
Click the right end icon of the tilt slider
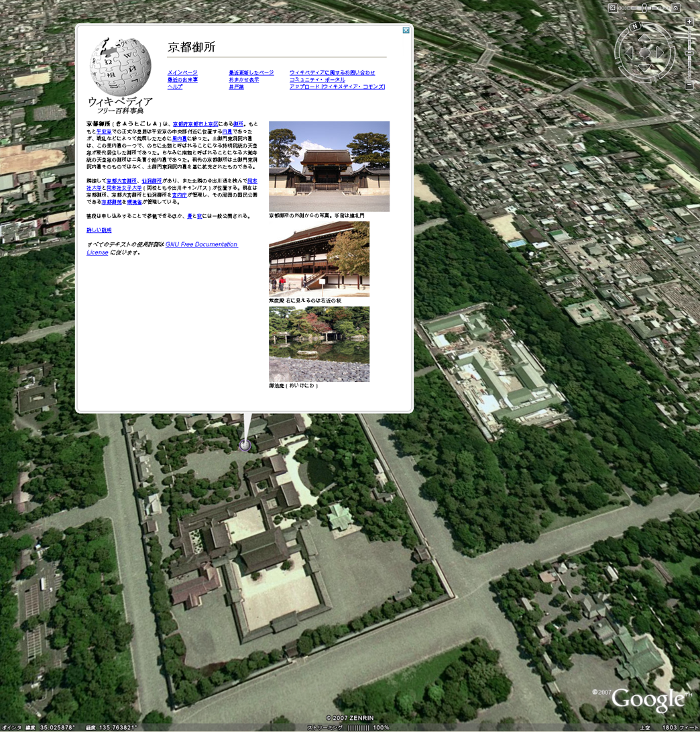point(675,8)
